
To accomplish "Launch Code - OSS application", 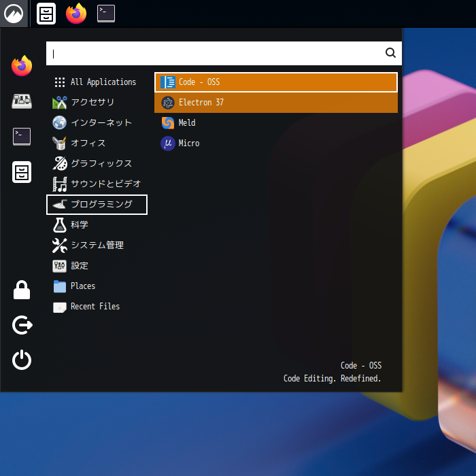I will 276,82.
